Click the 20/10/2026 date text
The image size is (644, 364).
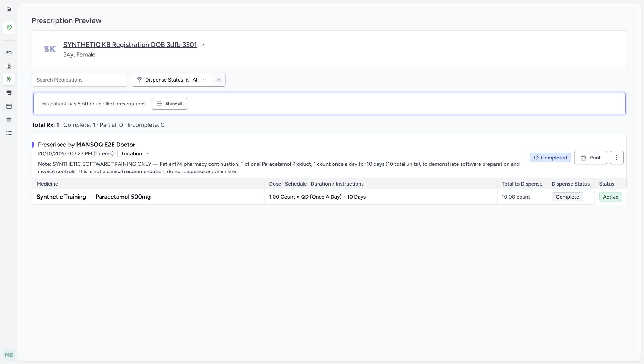[x=52, y=153]
